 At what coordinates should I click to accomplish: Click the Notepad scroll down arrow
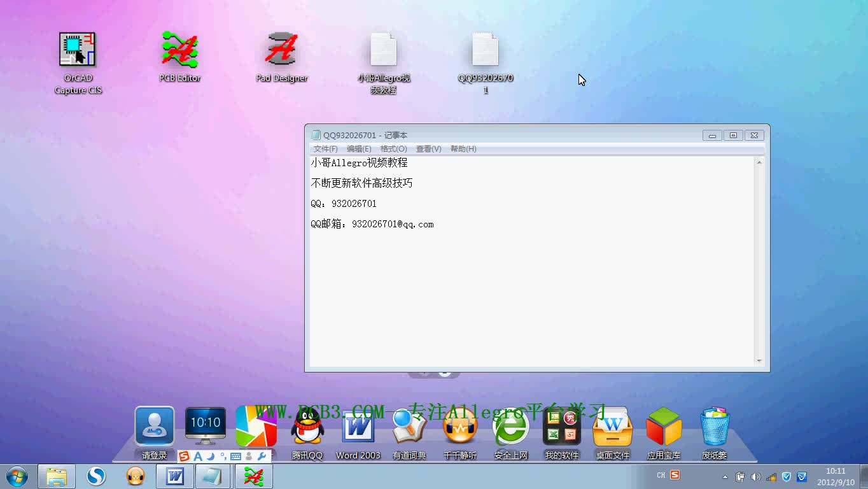tap(759, 361)
